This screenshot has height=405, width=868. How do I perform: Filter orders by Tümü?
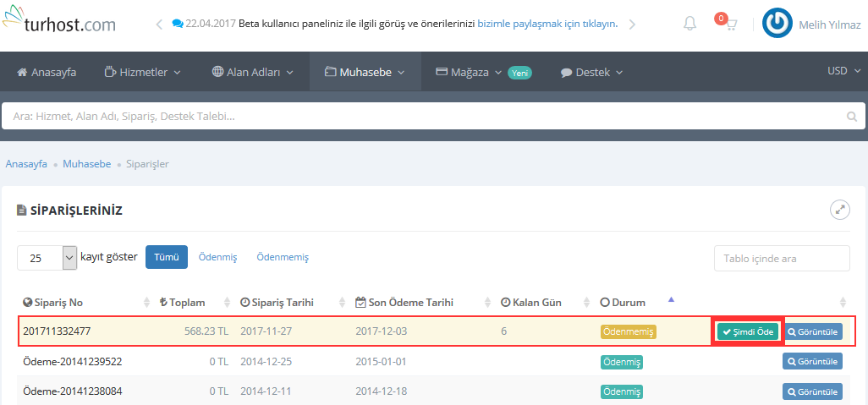[x=166, y=257]
